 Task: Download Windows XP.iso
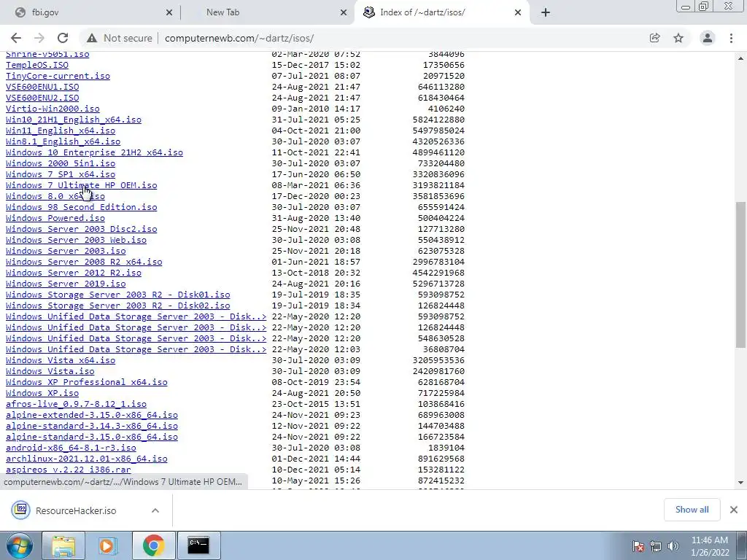[x=42, y=393]
